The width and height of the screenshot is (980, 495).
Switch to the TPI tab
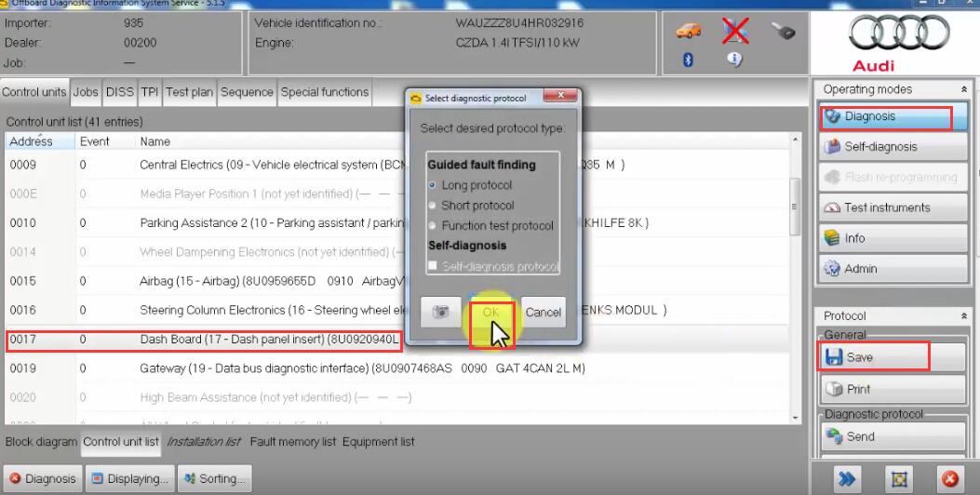150,92
